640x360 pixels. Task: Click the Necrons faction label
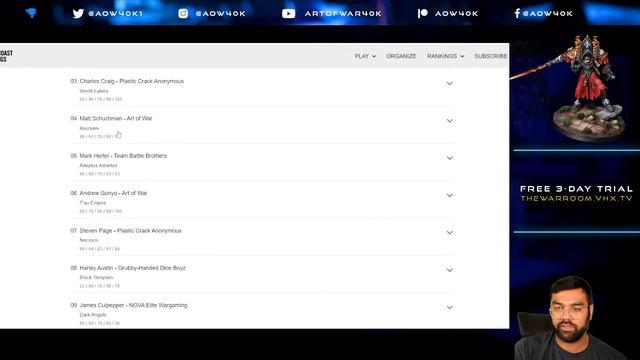(x=89, y=240)
